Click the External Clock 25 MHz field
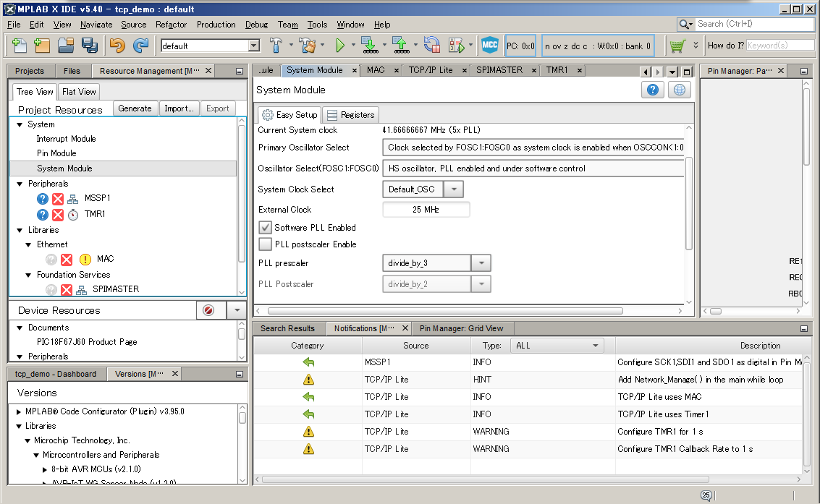The height and width of the screenshot is (504, 820). coord(426,210)
